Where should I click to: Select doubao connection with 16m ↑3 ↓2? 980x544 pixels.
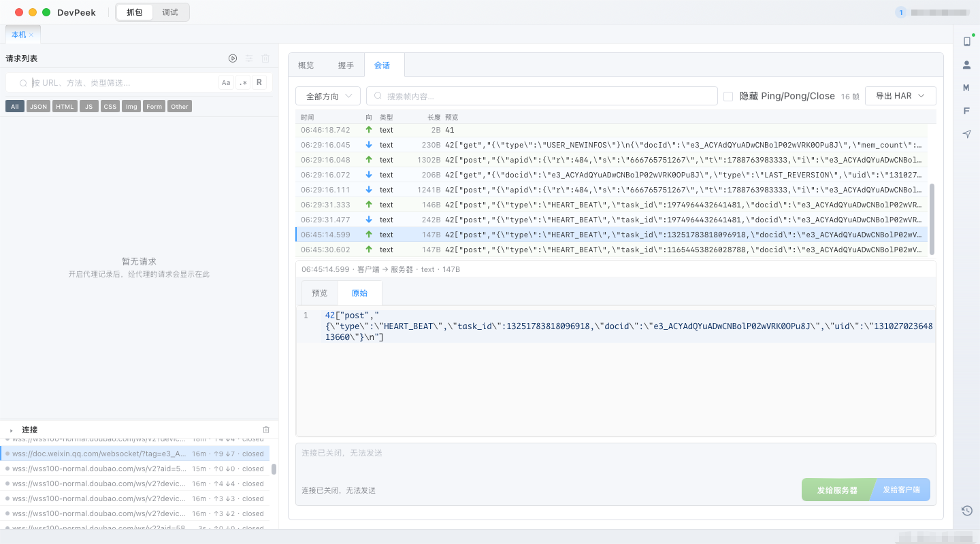pyautogui.click(x=135, y=513)
